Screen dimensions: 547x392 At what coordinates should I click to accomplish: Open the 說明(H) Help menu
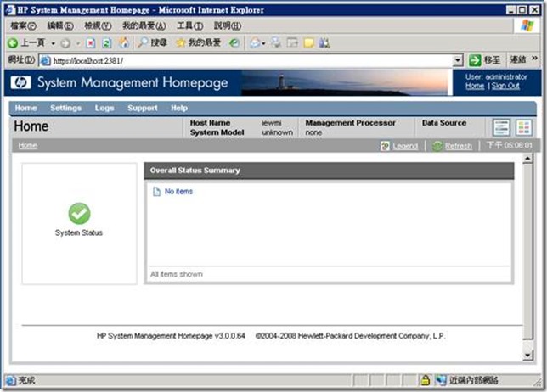[x=227, y=25]
